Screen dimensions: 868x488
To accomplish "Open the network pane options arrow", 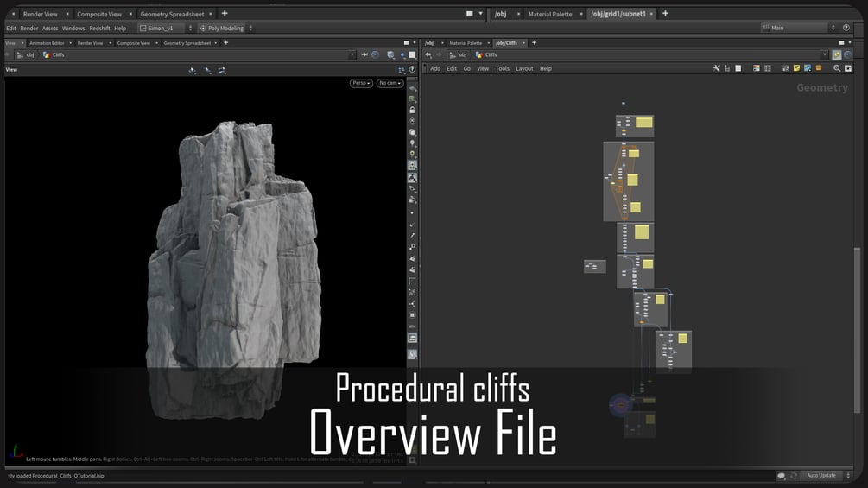I will (850, 42).
